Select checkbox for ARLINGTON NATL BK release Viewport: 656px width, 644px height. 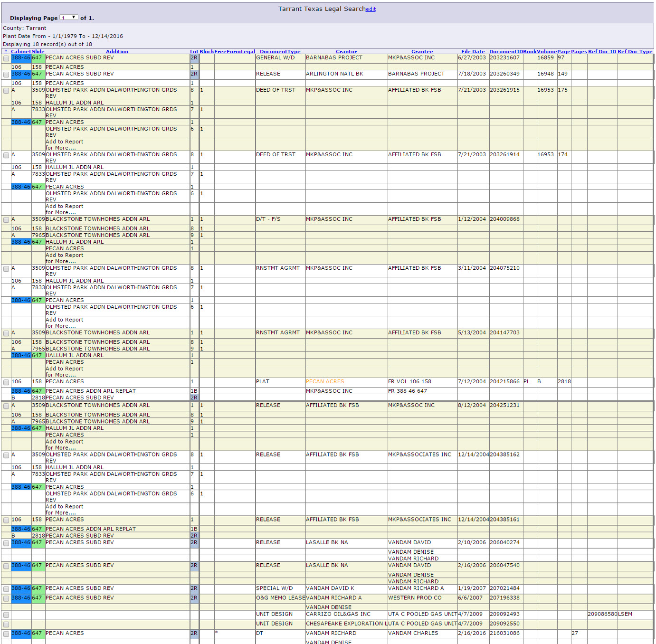(x=6, y=75)
